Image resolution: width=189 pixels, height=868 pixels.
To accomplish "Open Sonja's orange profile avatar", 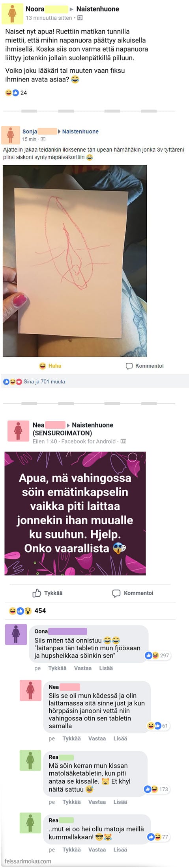I will [x=11, y=135].
